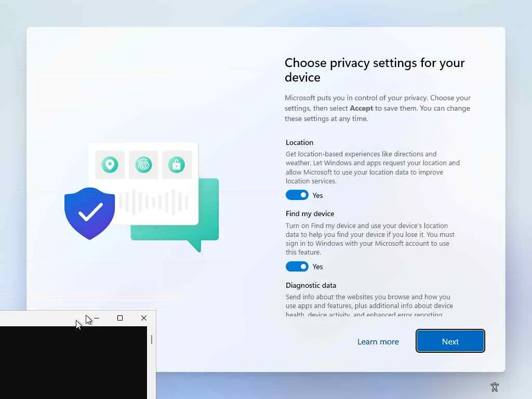The image size is (532, 399).
Task: Minimize the small console window
Action: pyautogui.click(x=97, y=318)
